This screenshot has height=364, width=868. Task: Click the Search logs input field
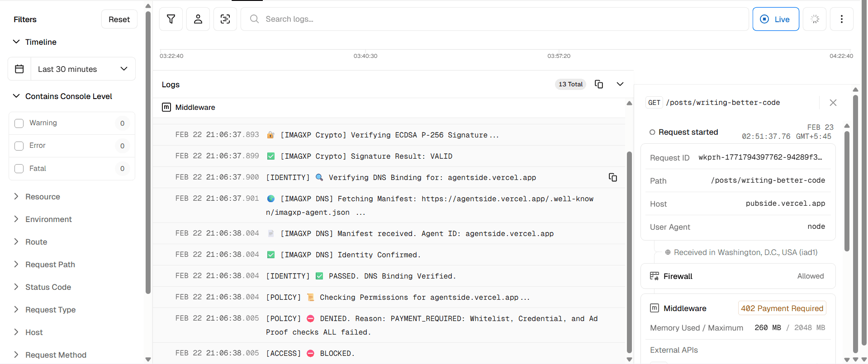tap(498, 19)
